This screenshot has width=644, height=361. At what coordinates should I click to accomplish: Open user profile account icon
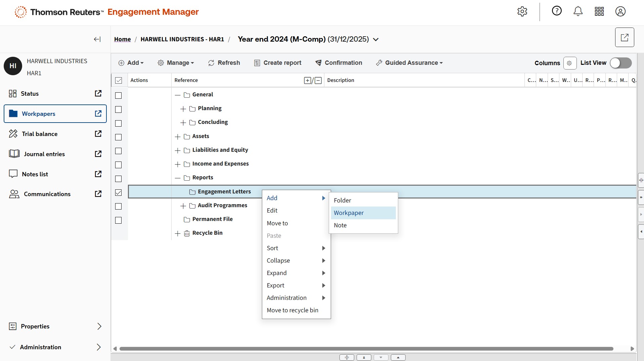pos(620,11)
